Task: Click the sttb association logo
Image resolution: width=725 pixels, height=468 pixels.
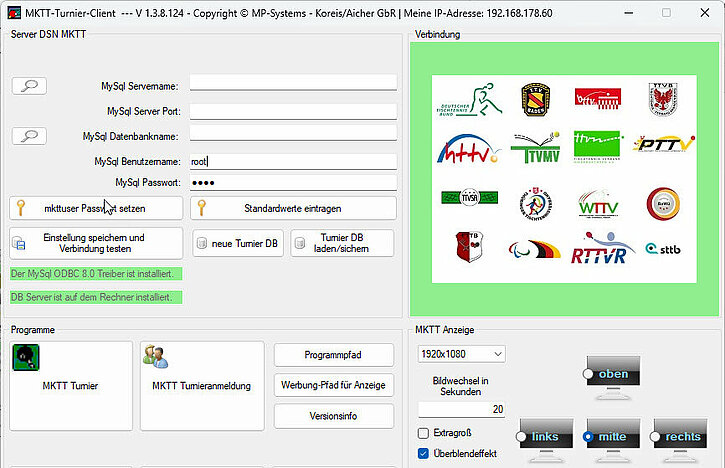Action: point(664,249)
